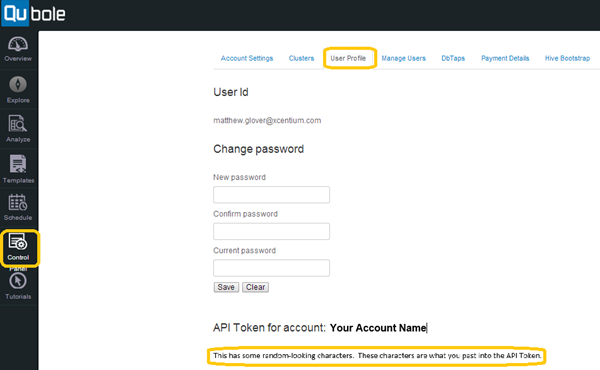Click the Save button
This screenshot has height=370, width=600.
point(226,287)
